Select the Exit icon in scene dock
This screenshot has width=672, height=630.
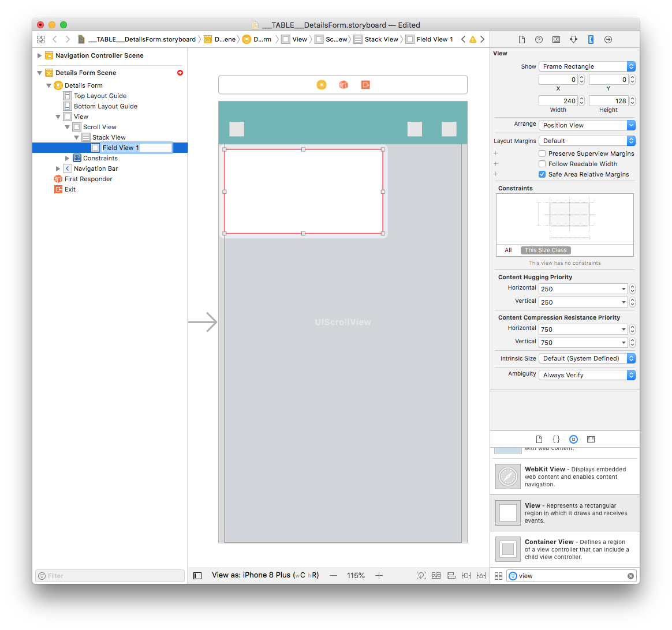pos(365,85)
